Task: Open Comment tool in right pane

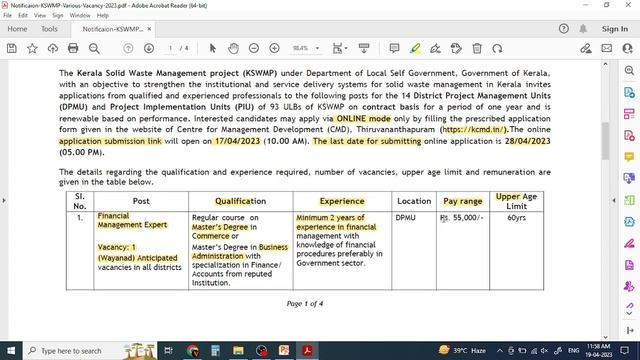Action: 629,157
